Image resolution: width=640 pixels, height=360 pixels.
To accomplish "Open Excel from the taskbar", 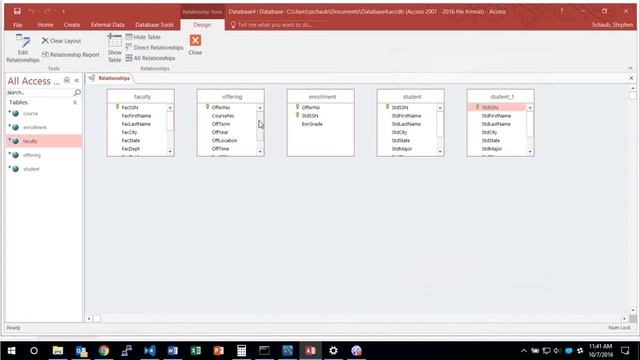I will [x=196, y=351].
